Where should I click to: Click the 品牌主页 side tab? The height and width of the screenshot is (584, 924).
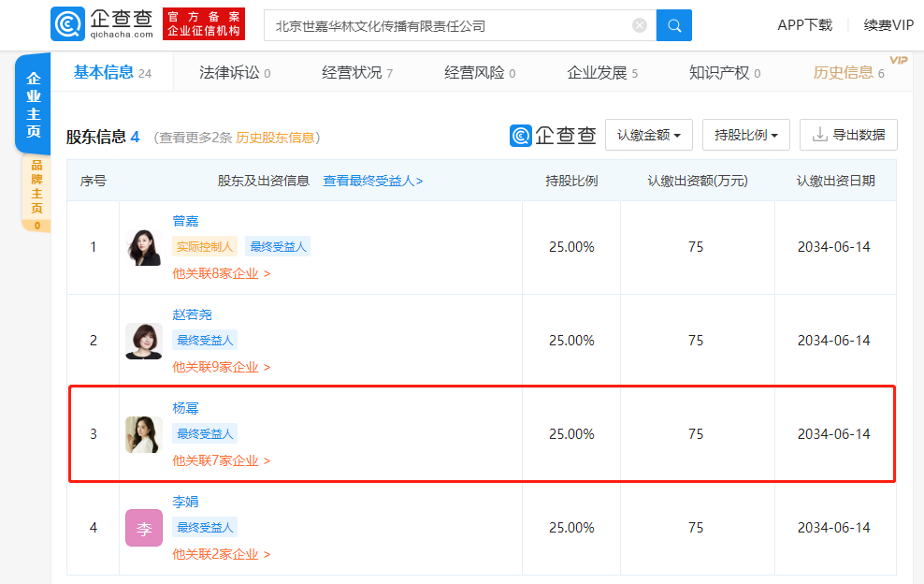click(x=36, y=194)
